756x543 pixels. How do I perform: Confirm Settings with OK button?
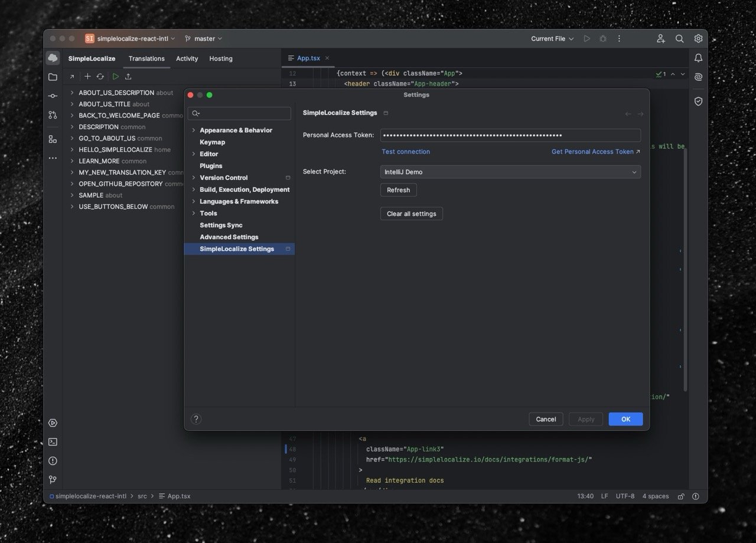[x=625, y=419]
